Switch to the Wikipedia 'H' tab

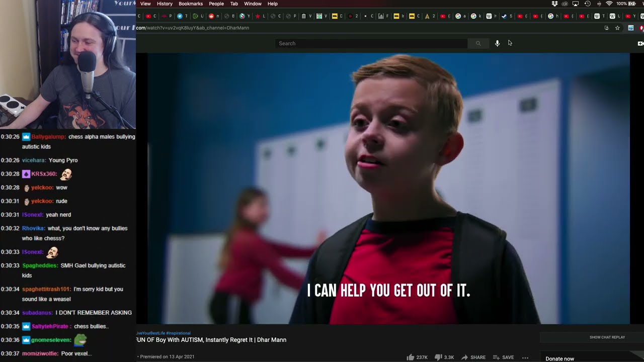pyautogui.click(x=492, y=16)
